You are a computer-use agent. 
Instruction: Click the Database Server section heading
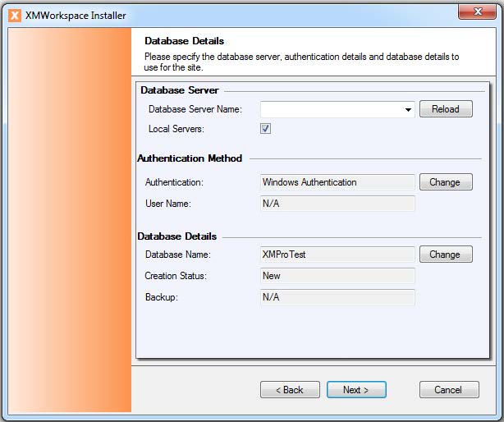click(x=179, y=90)
